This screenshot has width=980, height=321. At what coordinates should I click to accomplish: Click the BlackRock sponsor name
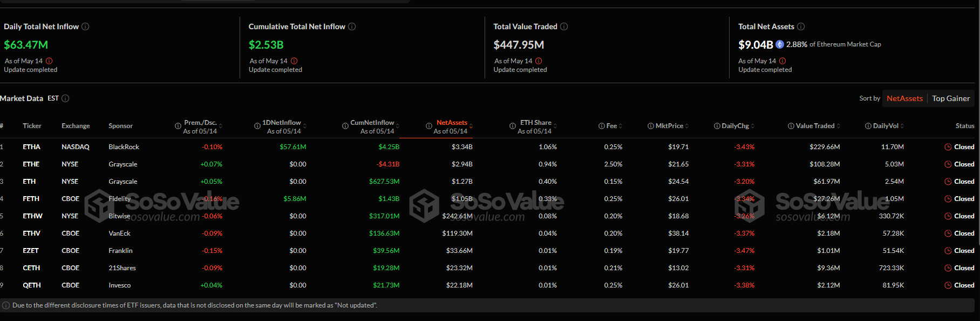coord(124,147)
